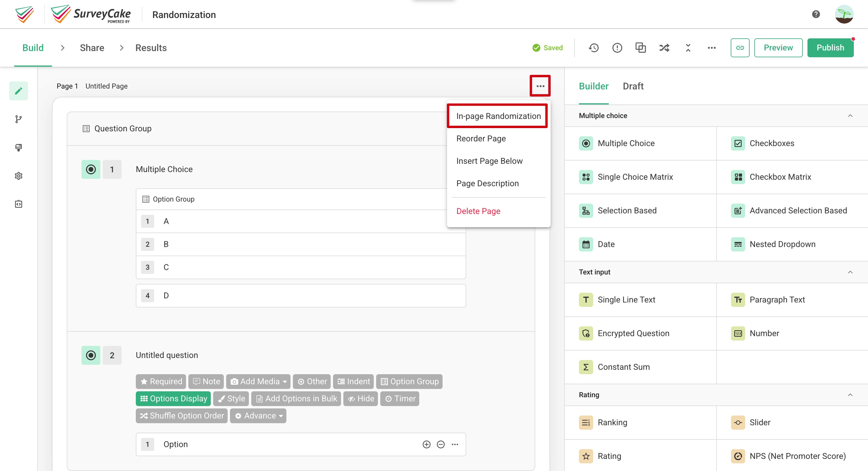Switch to the Draft tab

[x=633, y=86]
